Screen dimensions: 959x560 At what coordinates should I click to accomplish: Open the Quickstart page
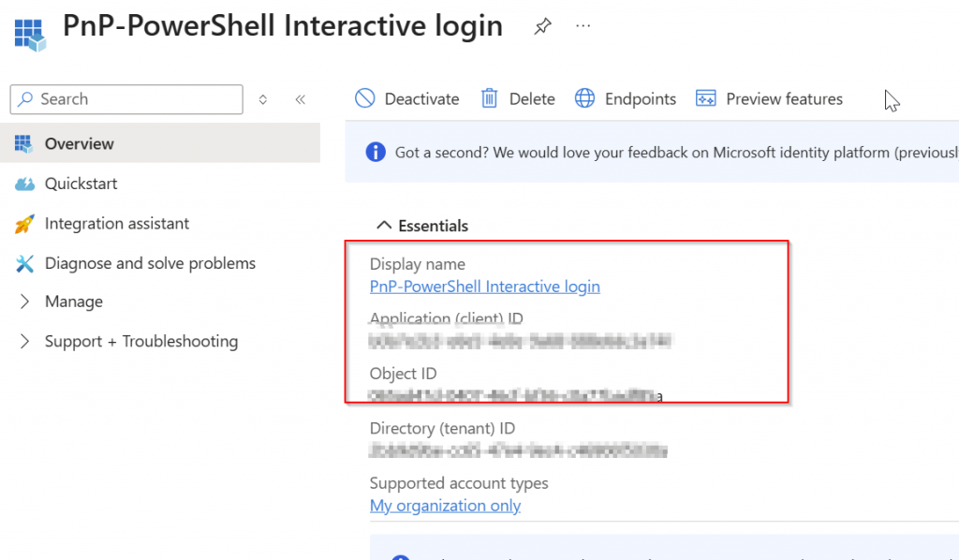[x=81, y=184]
